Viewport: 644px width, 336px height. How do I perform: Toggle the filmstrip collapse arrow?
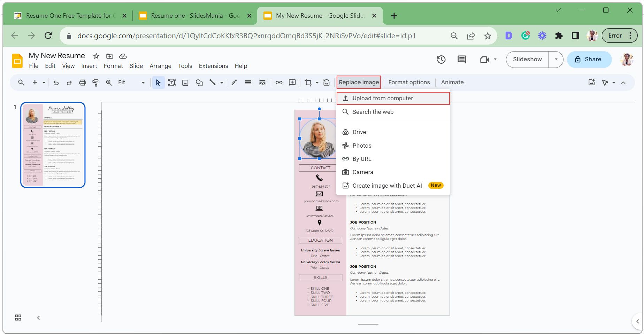pos(38,318)
